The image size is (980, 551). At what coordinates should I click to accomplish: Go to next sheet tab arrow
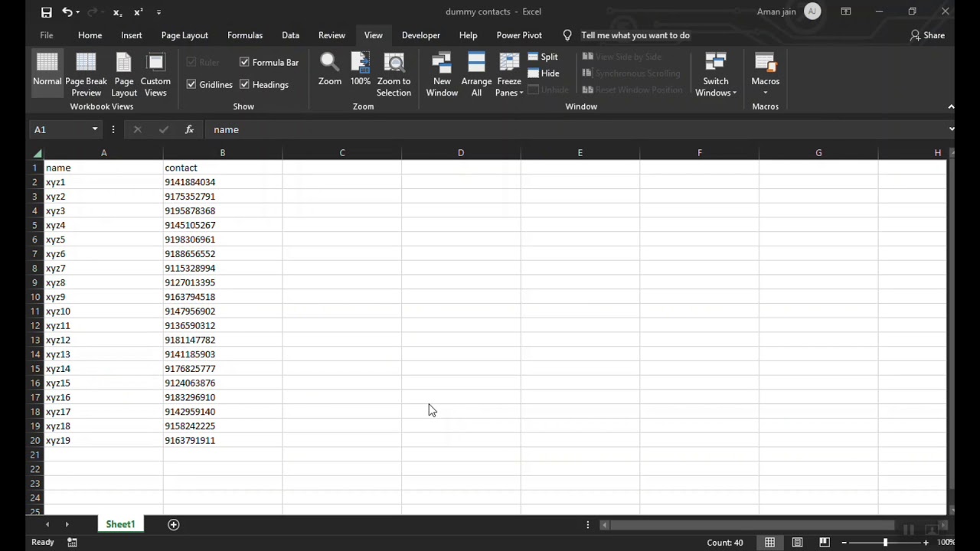point(67,524)
